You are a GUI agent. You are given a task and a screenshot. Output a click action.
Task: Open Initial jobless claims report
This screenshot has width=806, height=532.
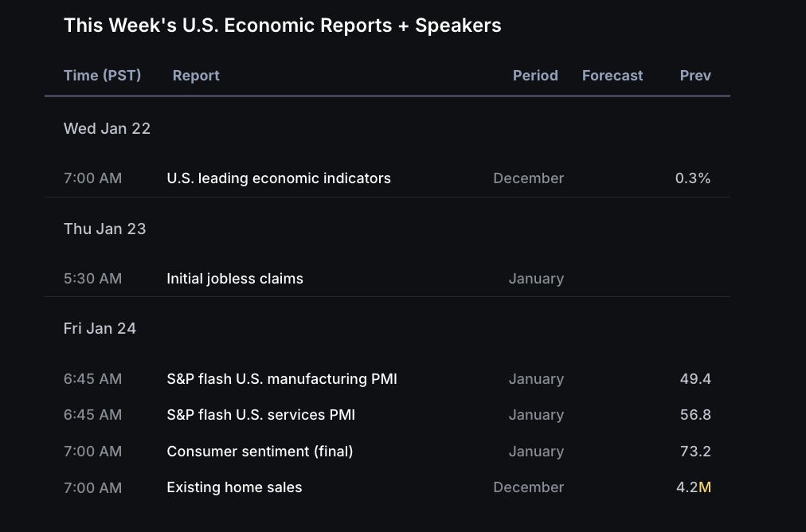235,279
